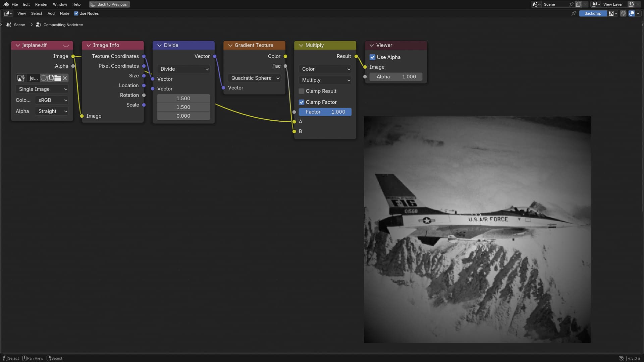Open the Divide operation dropdown
Screen dimensions: 644x362
(184, 69)
